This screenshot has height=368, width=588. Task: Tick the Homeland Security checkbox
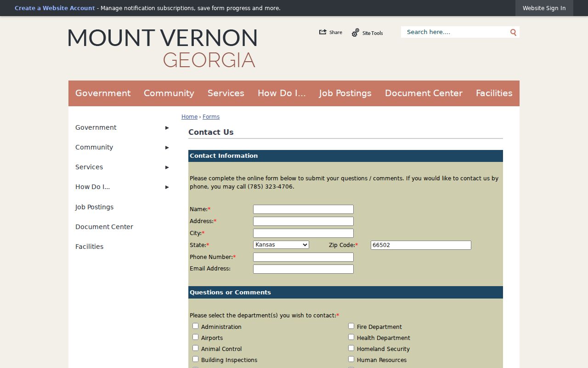click(351, 348)
